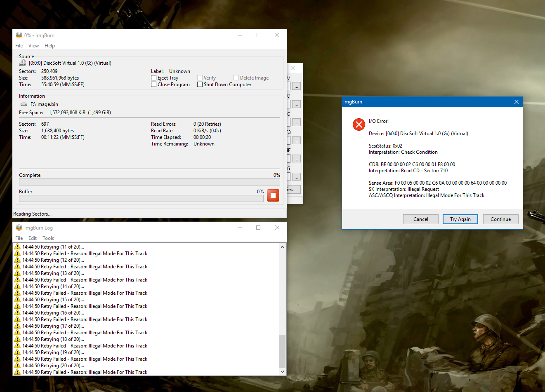Screen dimensions: 545x392
Task: Click the bottommost '...' button above the 'iew' button in background window
Action: click(x=296, y=177)
